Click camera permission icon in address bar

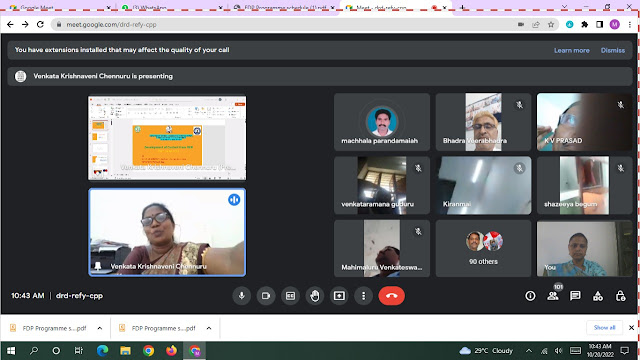click(521, 24)
